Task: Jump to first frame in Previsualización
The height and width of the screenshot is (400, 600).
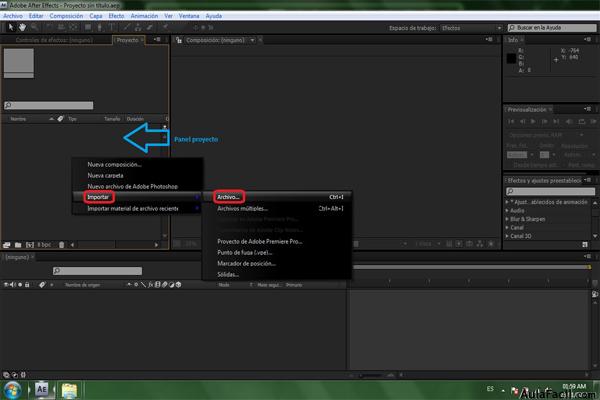Action: click(511, 121)
